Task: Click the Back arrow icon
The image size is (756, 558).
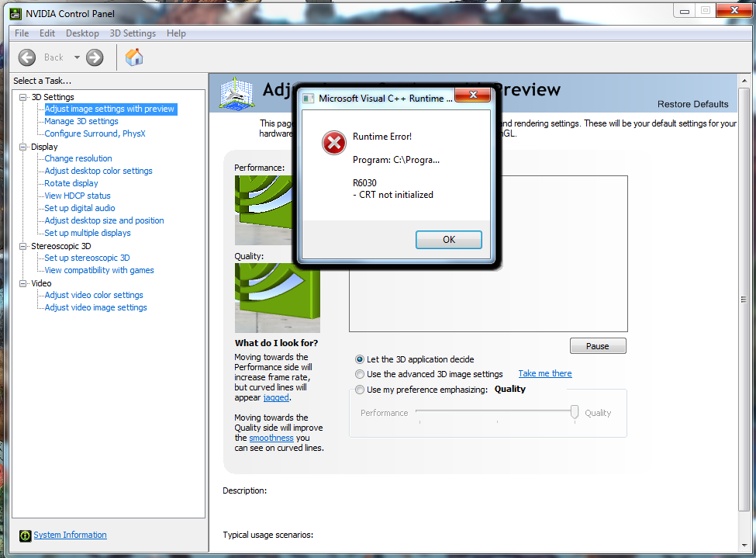Action: click(27, 57)
